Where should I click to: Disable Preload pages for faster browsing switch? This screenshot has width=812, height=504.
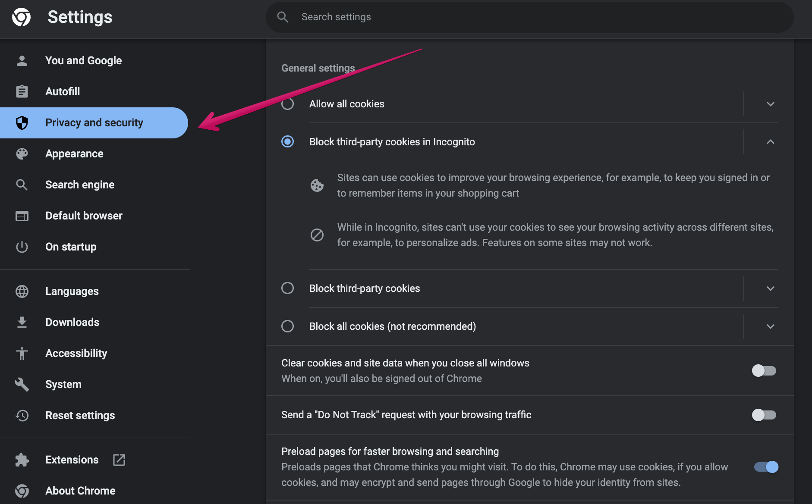tap(766, 467)
